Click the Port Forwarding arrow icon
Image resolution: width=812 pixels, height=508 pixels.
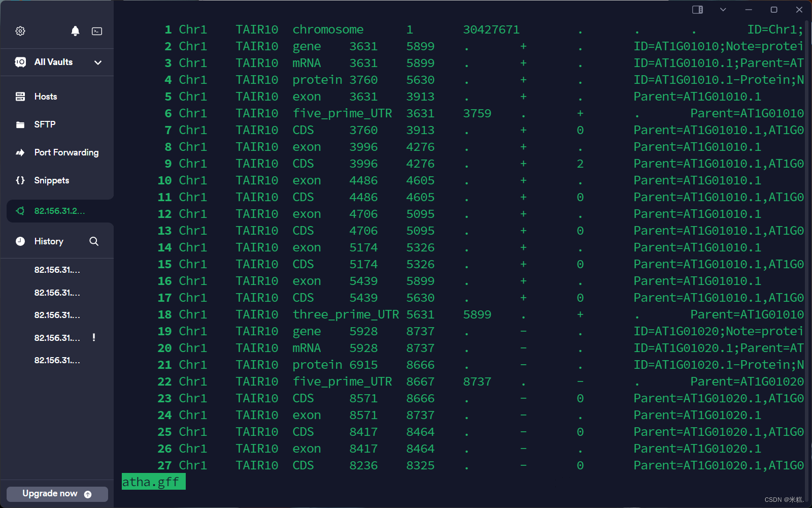pyautogui.click(x=20, y=152)
